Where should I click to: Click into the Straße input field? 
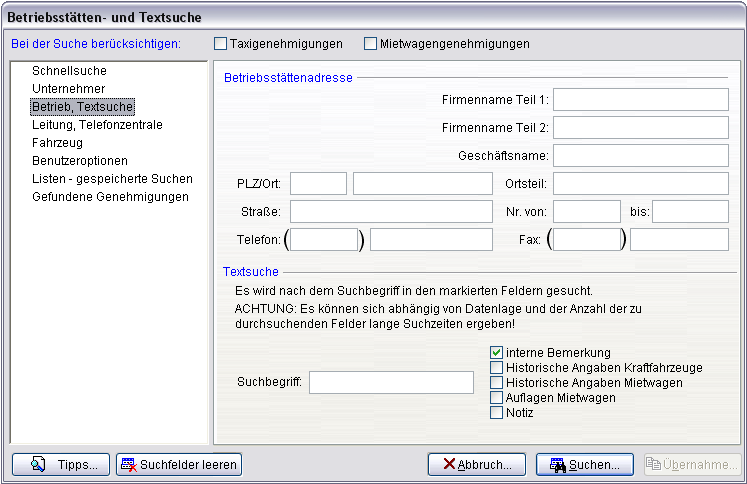click(x=391, y=211)
